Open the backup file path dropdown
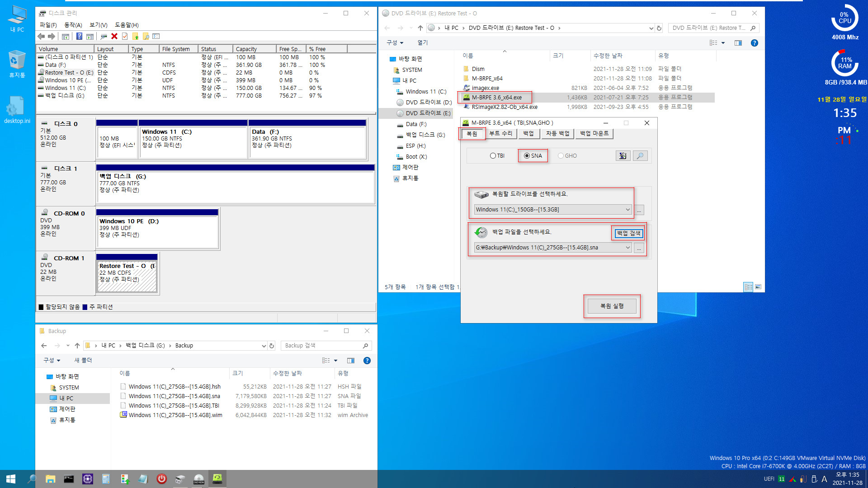Image resolution: width=868 pixels, height=488 pixels. click(x=552, y=248)
